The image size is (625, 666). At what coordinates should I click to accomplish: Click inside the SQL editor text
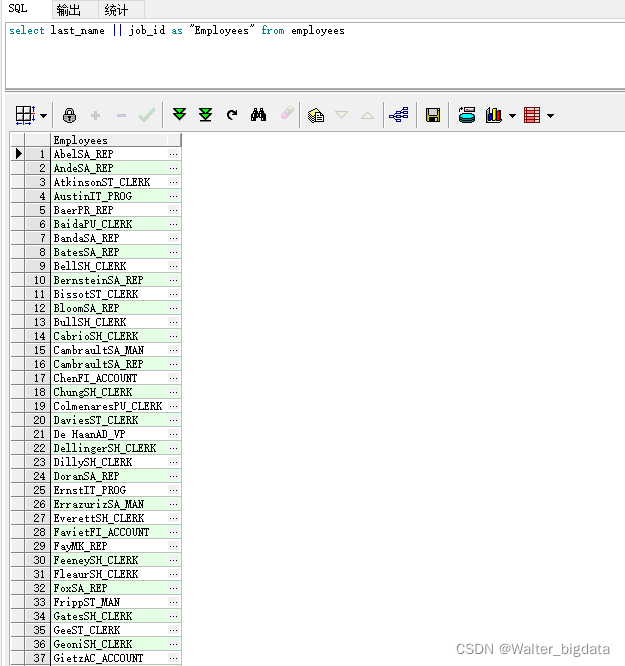click(177, 31)
